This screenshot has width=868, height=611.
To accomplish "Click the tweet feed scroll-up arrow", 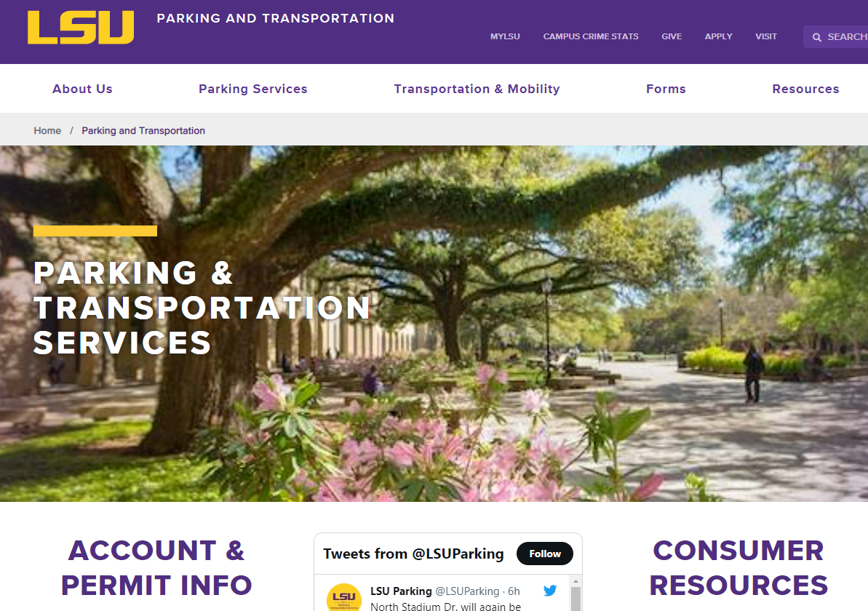I will (x=576, y=581).
